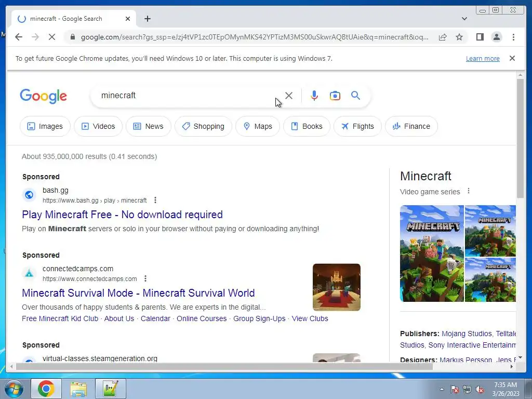This screenshot has height=399, width=532.
Task: Click the horizontal scrollbar thumb
Action: 224,366
